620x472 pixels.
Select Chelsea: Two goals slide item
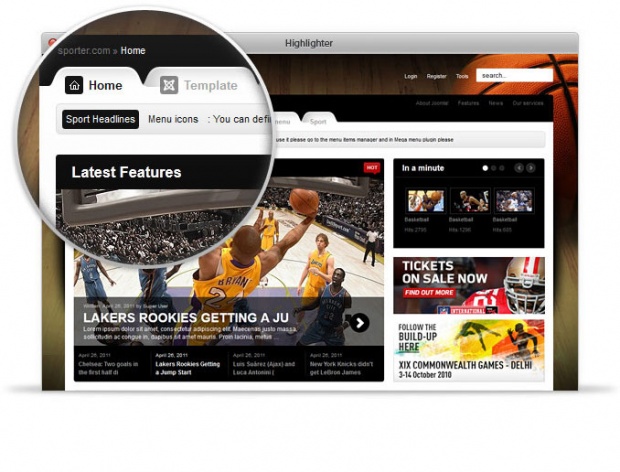pyautogui.click(x=108, y=368)
